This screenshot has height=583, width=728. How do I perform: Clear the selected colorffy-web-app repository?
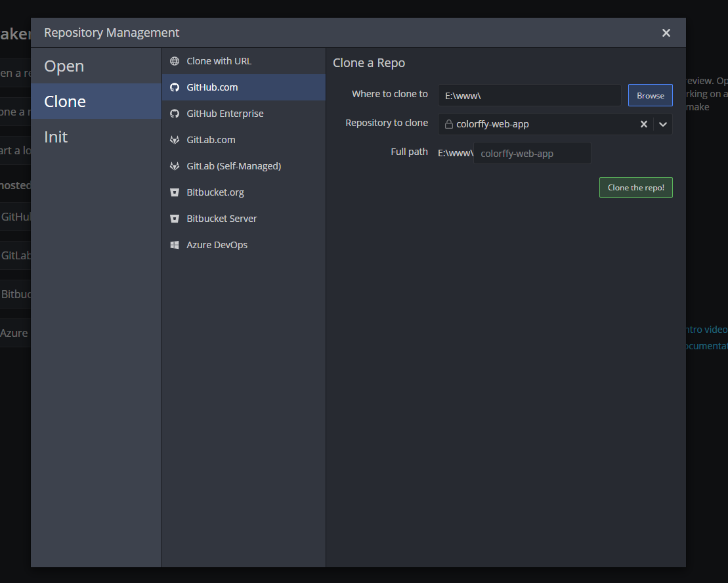pos(643,124)
